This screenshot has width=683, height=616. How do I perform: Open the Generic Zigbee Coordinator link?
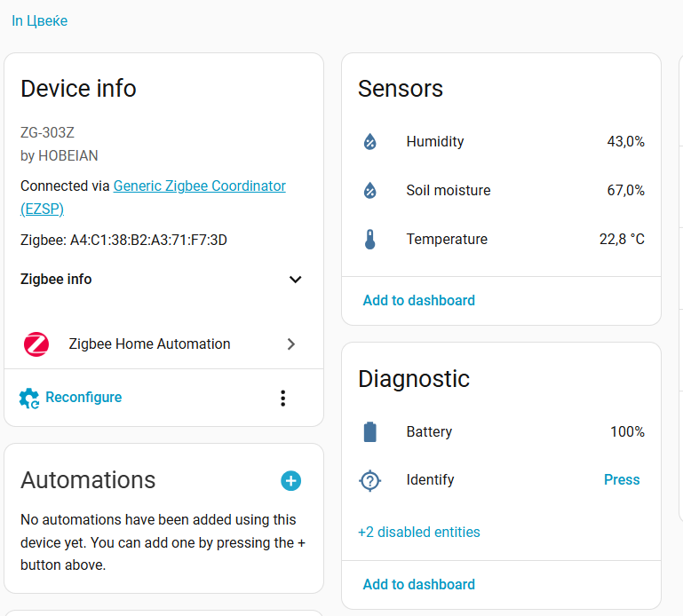click(199, 186)
